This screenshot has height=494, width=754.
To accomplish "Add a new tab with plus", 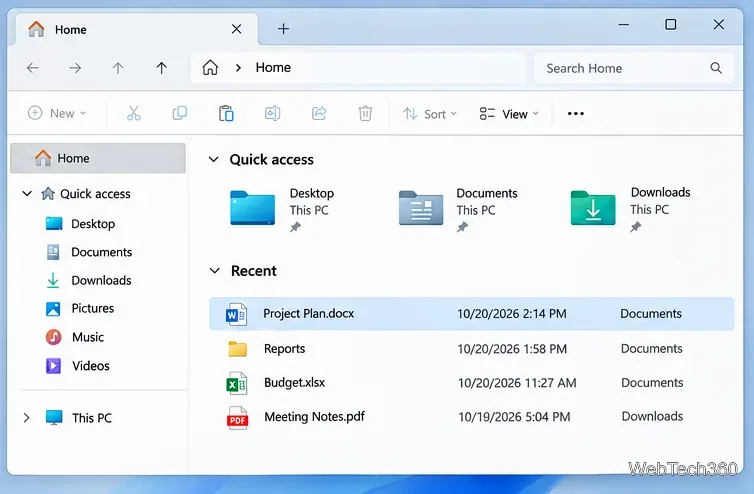I will (283, 29).
